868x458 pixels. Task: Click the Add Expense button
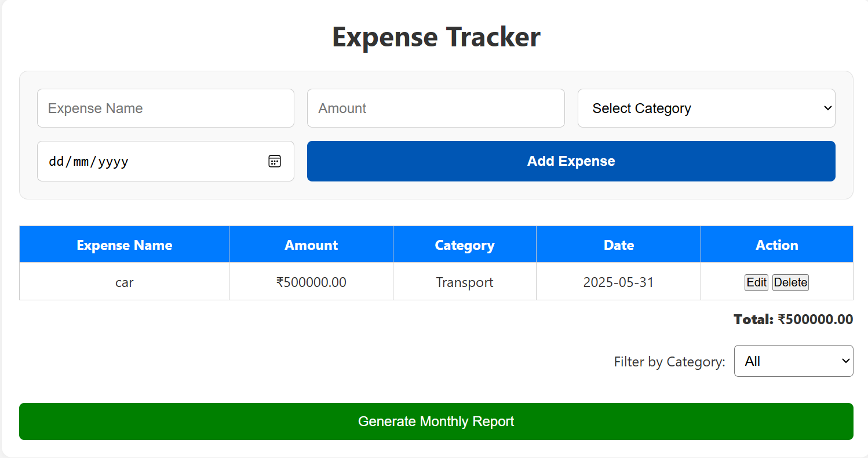tap(571, 161)
